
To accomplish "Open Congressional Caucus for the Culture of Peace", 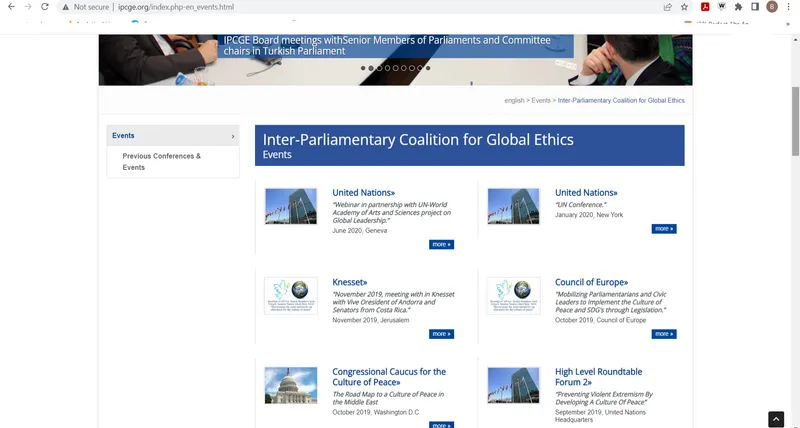I will click(389, 377).
